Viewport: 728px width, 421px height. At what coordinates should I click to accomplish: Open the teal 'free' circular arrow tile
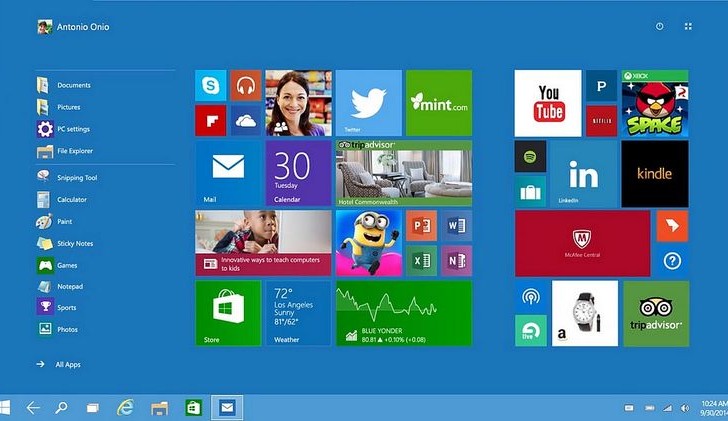coord(531,331)
